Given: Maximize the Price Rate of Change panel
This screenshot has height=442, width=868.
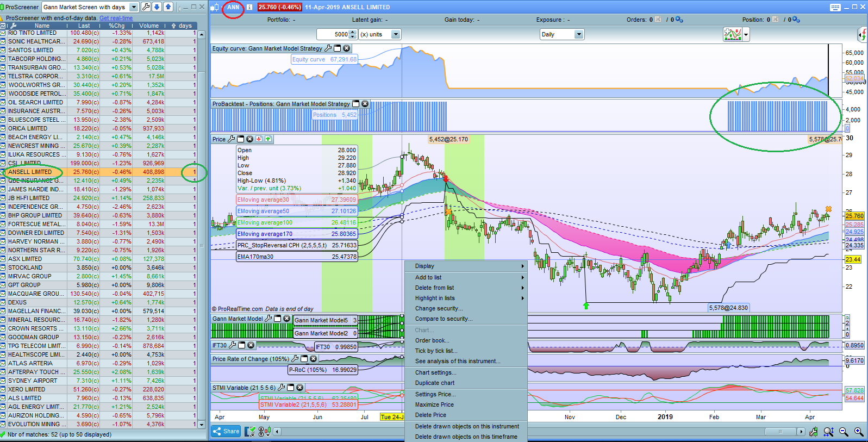Looking at the screenshot, I should pyautogui.click(x=304, y=359).
